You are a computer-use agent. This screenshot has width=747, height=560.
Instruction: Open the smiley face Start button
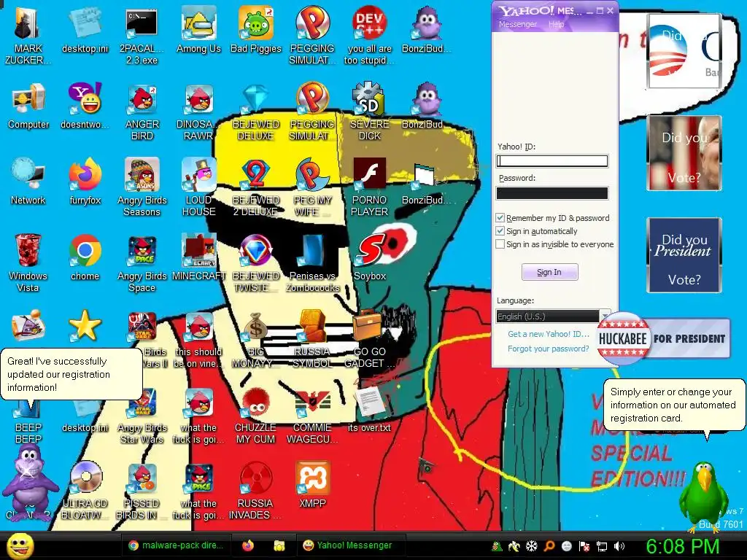(x=20, y=545)
